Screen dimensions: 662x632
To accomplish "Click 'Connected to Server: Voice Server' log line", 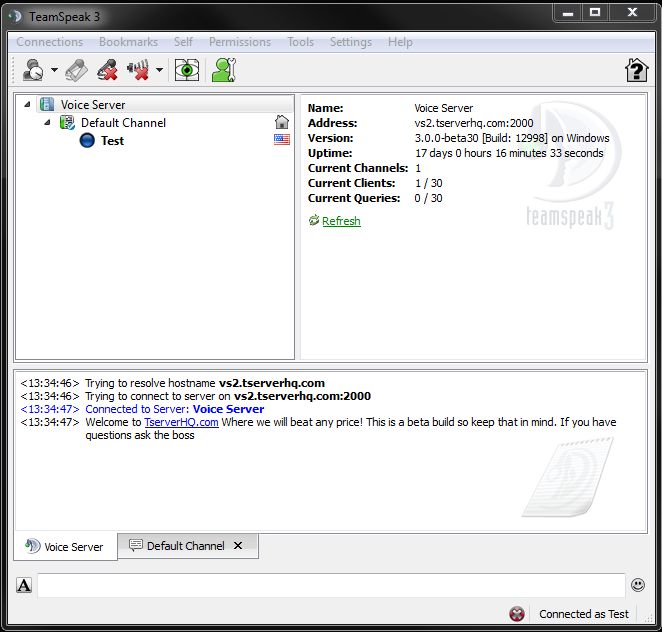I will (x=175, y=409).
